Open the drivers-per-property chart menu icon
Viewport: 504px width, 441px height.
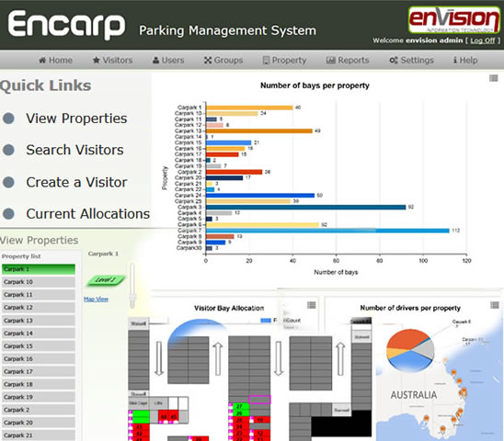tap(495, 305)
